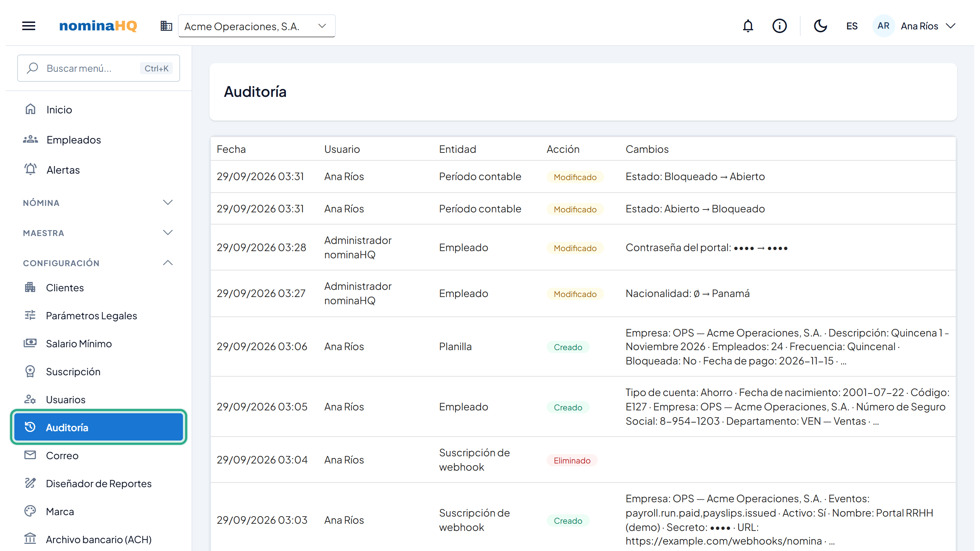Click the search magnifier icon
Image resolution: width=980 pixels, height=551 pixels.
point(32,68)
